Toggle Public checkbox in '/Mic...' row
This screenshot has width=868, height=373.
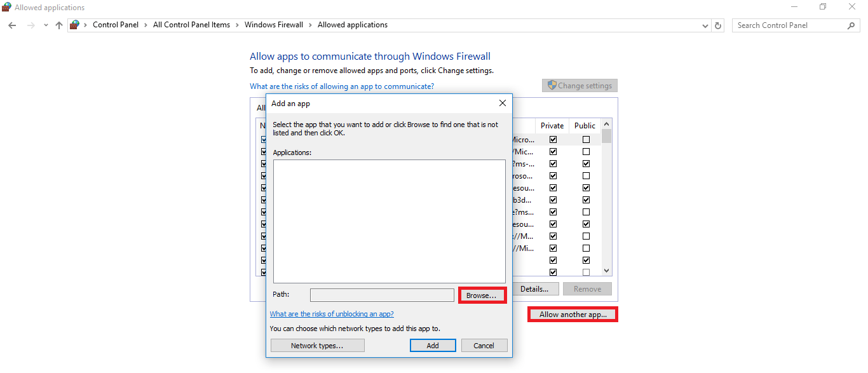[586, 152]
